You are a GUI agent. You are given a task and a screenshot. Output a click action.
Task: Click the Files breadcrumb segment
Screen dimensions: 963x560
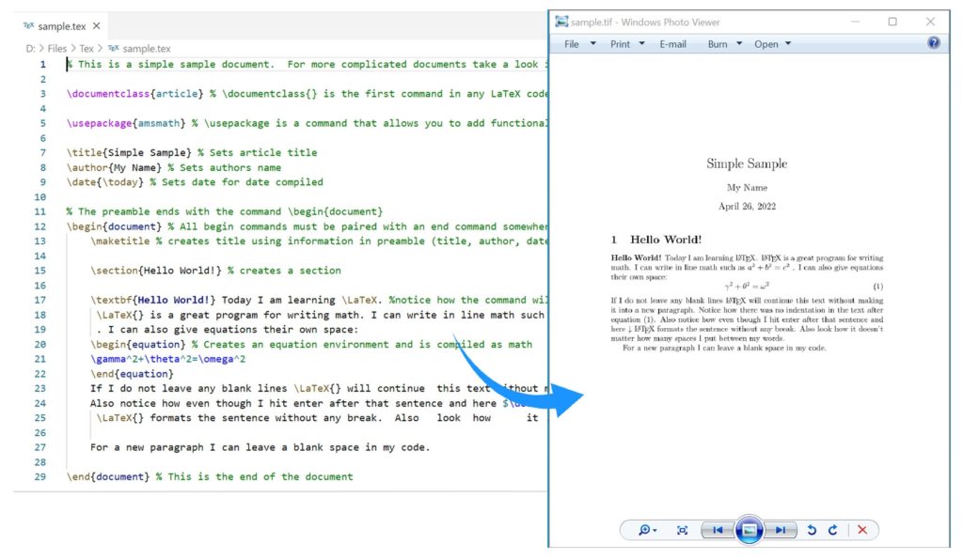coord(55,48)
